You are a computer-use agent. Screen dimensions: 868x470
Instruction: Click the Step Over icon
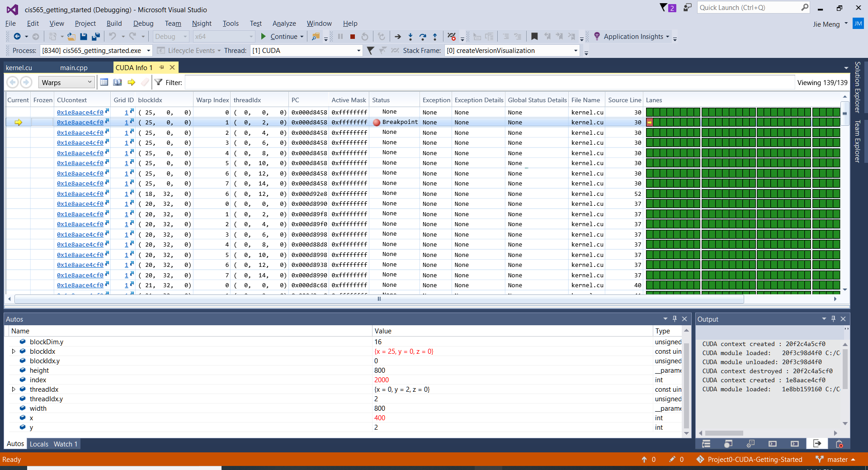click(423, 37)
